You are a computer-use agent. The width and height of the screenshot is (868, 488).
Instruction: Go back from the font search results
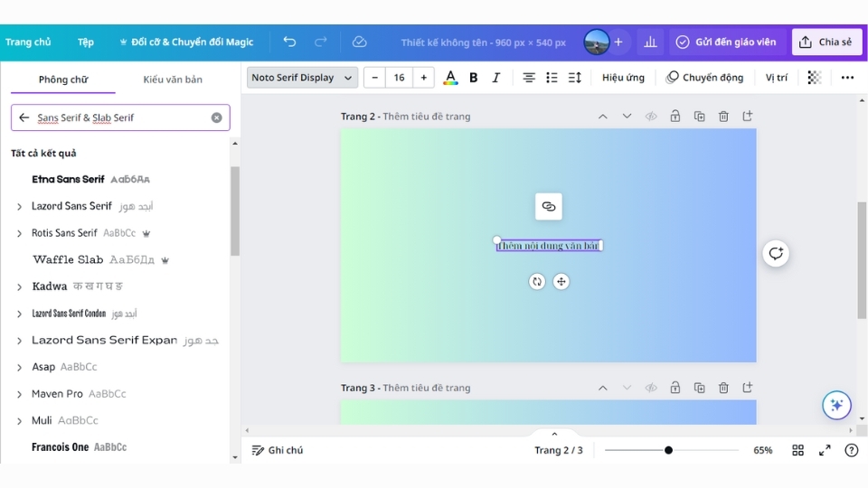point(24,117)
